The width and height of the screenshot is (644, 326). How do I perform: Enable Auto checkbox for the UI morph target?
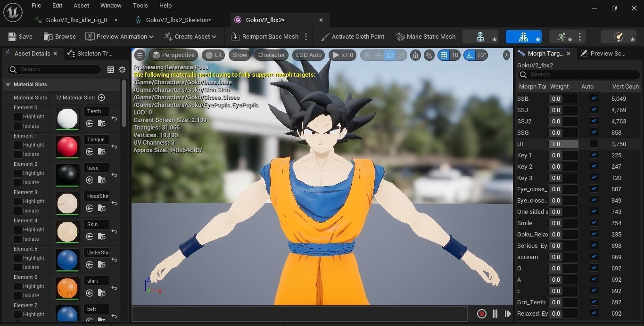pyautogui.click(x=594, y=144)
